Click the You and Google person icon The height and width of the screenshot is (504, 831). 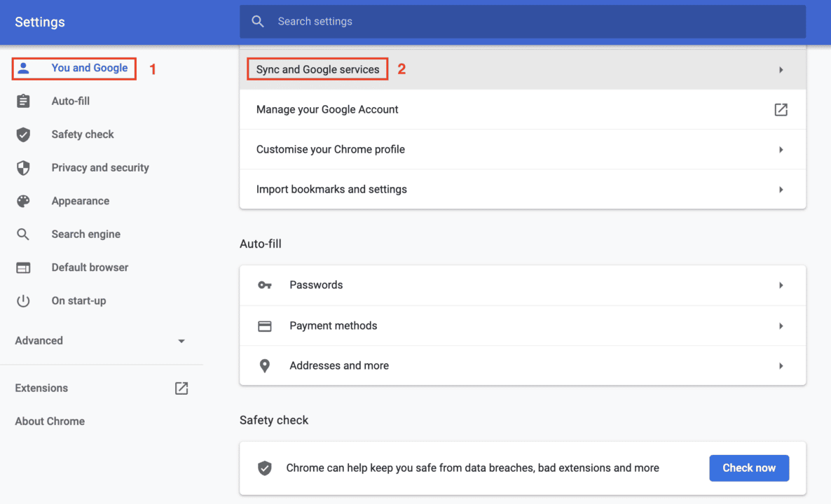23,68
